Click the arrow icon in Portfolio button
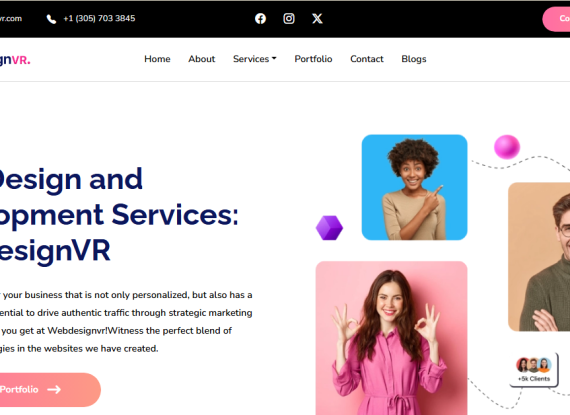This screenshot has width=570, height=415. point(54,390)
